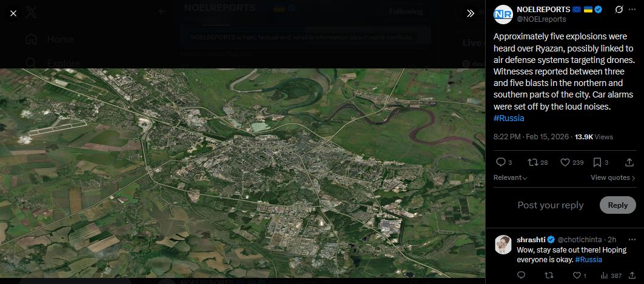Image resolution: width=644 pixels, height=284 pixels.
Task: Open the Relevant sort dropdown
Action: (510, 177)
